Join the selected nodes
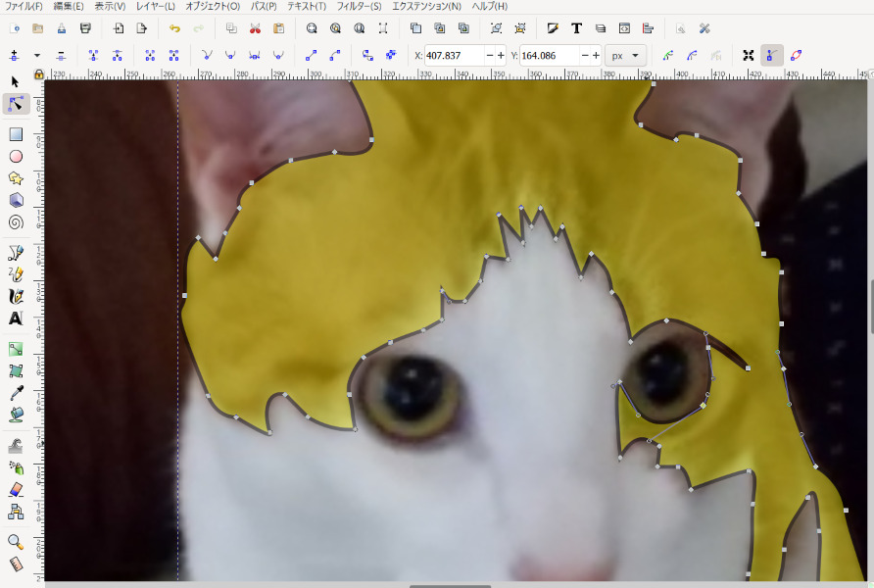Image resolution: width=874 pixels, height=588 pixels. [93, 55]
